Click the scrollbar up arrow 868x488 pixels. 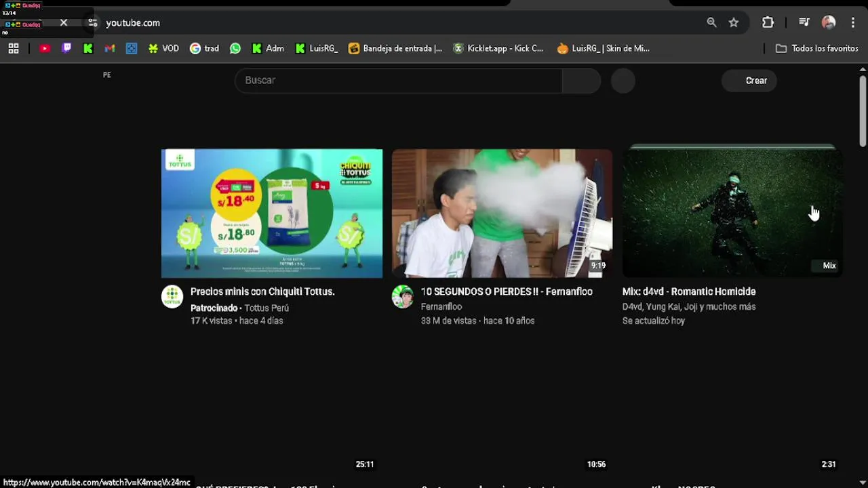click(863, 70)
